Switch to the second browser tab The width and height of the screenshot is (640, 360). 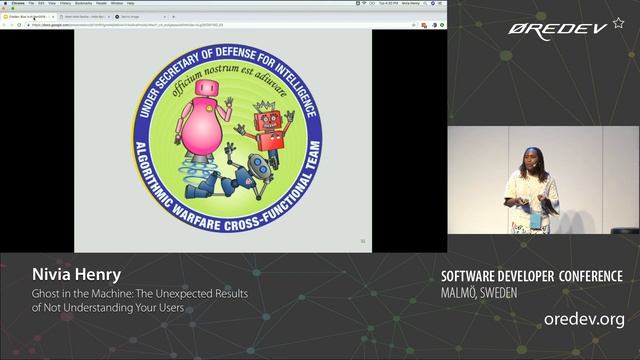click(85, 17)
